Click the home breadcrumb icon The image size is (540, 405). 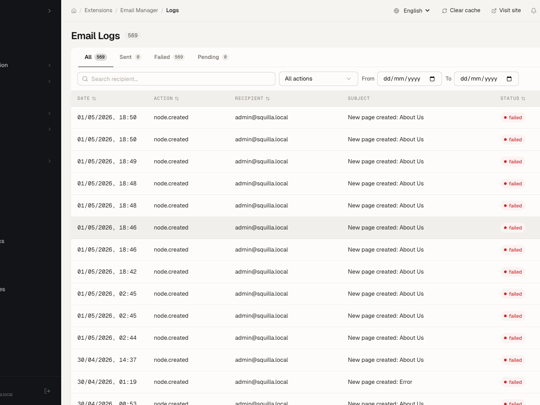tap(74, 11)
